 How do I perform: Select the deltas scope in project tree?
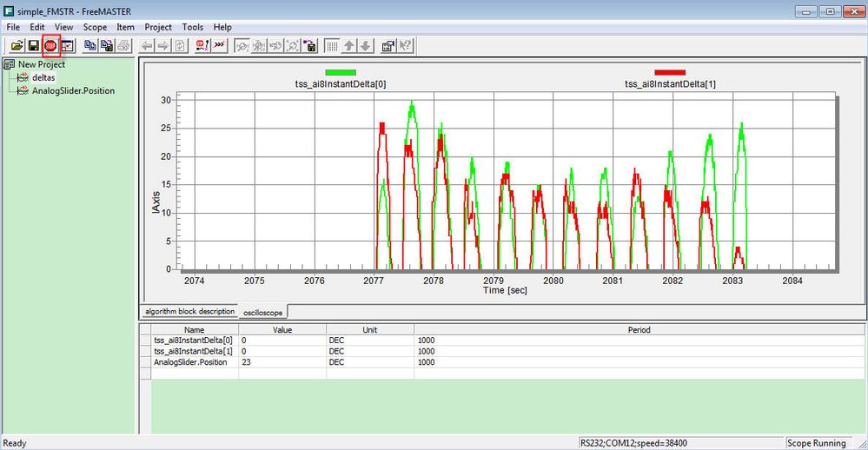[x=43, y=77]
